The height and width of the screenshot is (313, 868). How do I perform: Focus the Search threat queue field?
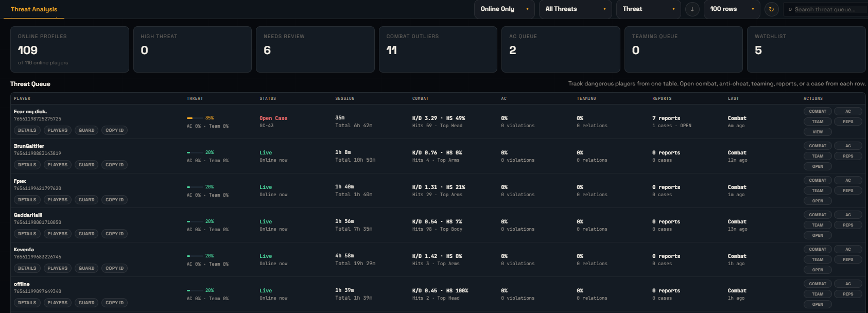[825, 9]
